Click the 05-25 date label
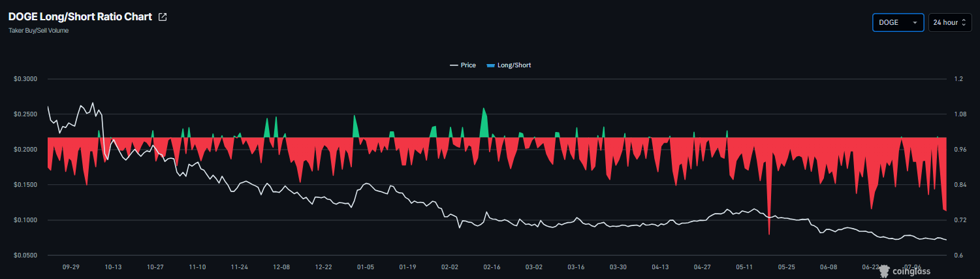This screenshot has height=279, width=980. [x=787, y=267]
